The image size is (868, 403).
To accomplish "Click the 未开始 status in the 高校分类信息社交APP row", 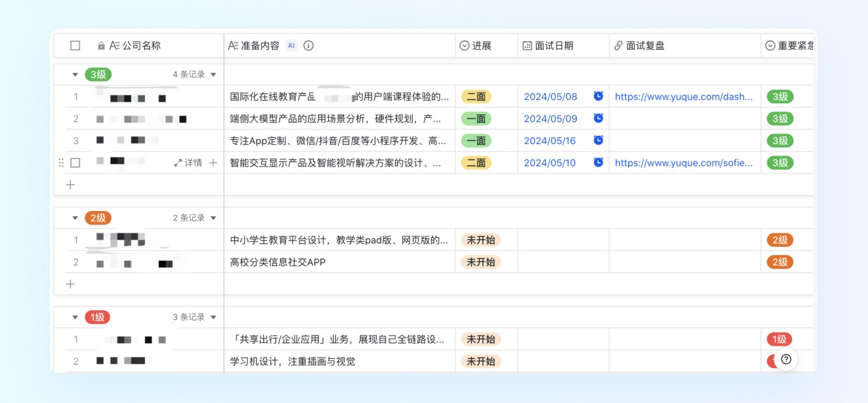I will (x=480, y=262).
